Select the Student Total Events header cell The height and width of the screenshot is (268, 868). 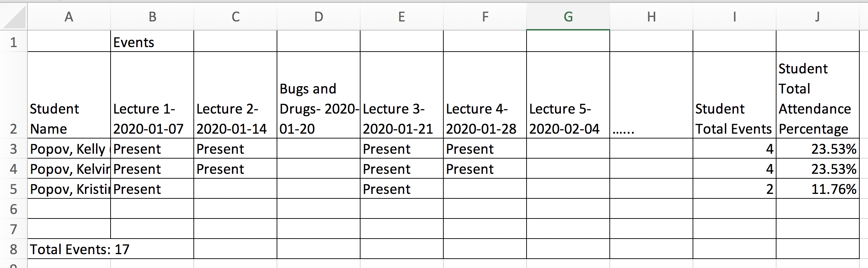[x=734, y=119]
